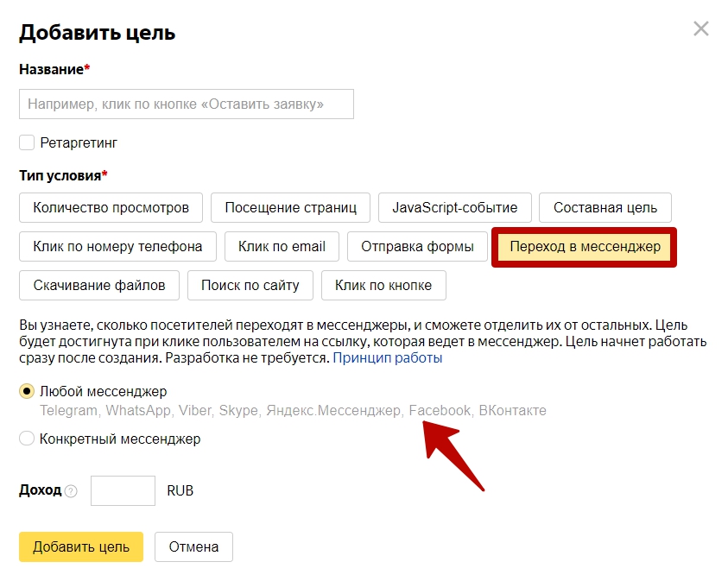Choose Клик по номеру телефона

[x=118, y=246]
